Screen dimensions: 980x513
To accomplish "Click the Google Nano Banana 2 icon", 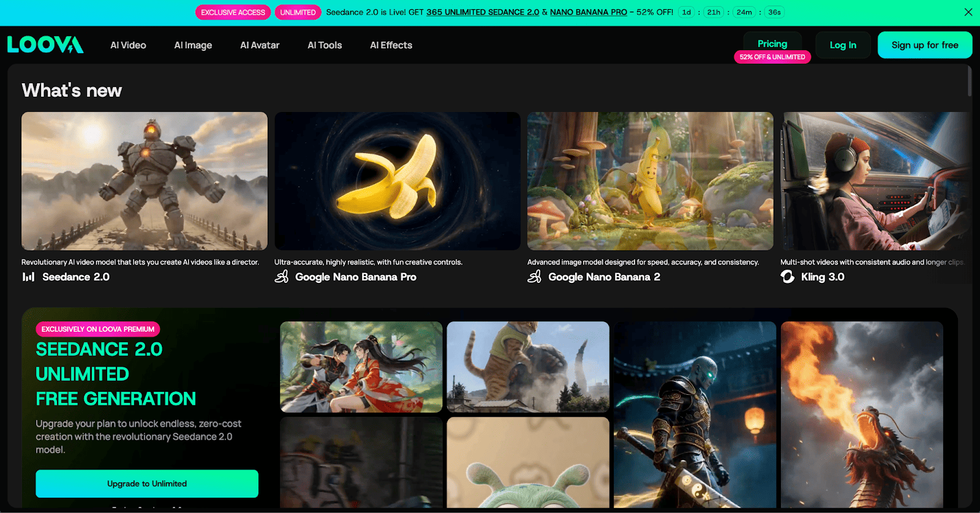I will coord(534,277).
